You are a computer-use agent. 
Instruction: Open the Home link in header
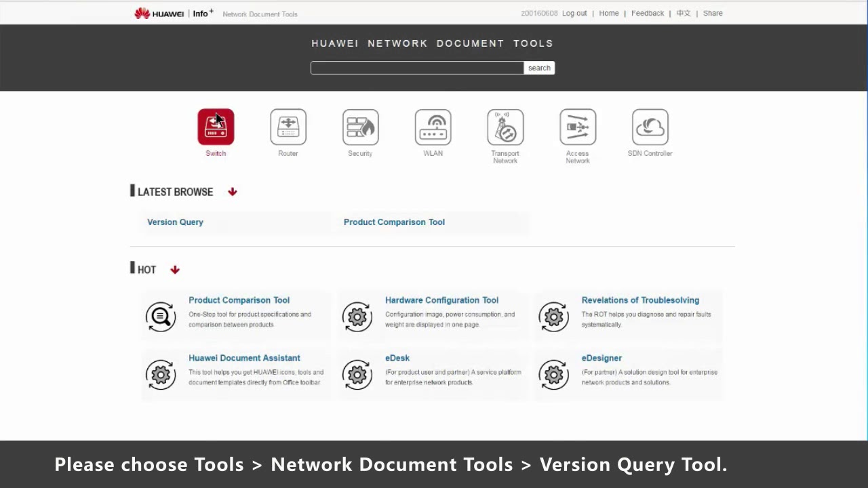click(x=609, y=14)
